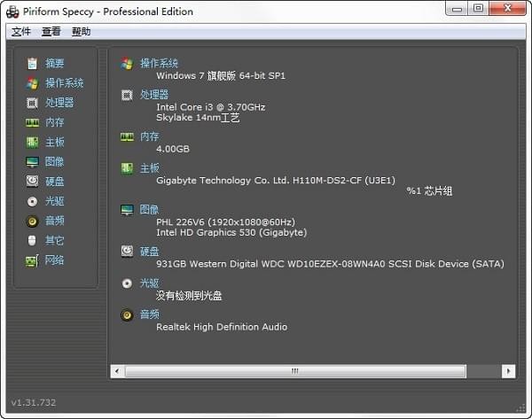Click the RAM stick icon in summary panel

click(127, 136)
